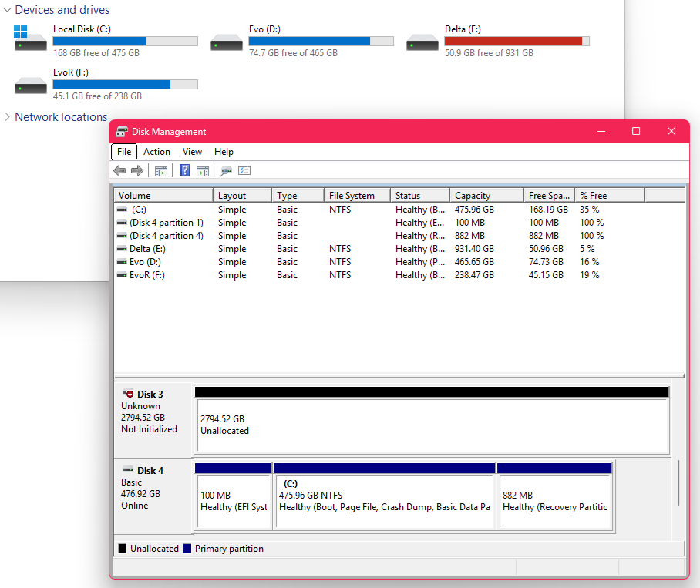Select the Evo (D:) row in volume list
The width and height of the screenshot is (700, 588).
point(399,262)
